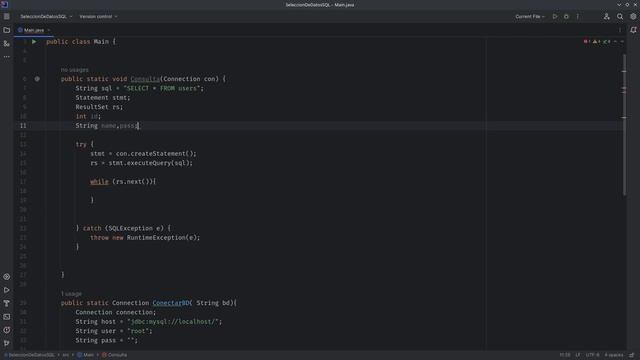Open the Structure tool window icon
Screen dimensions: 640x360
point(7,43)
